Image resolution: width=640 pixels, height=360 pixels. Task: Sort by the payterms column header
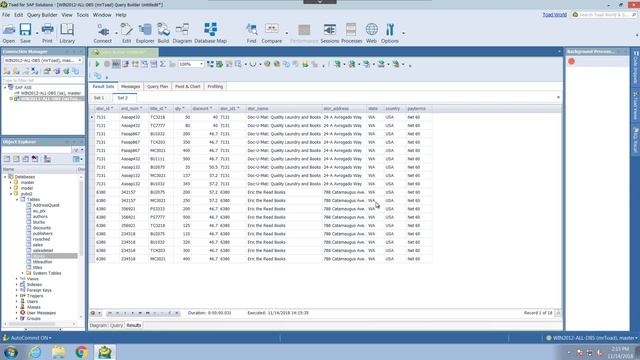point(419,109)
